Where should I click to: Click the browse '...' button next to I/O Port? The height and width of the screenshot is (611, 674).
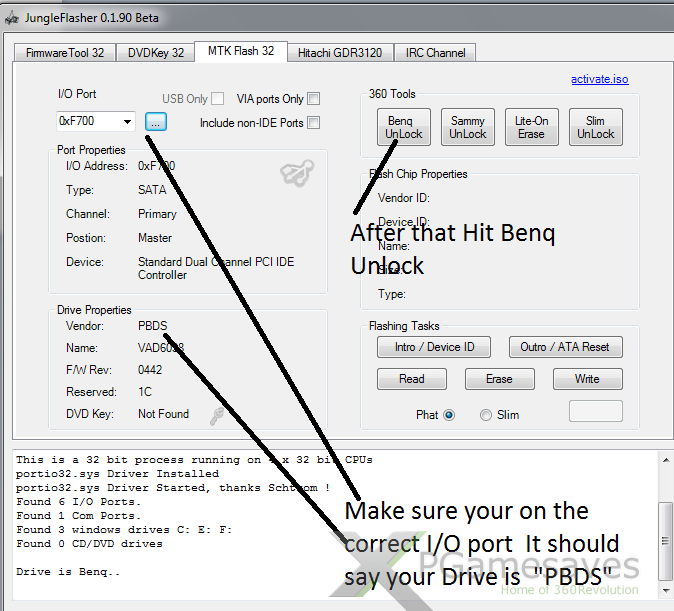pos(156,121)
